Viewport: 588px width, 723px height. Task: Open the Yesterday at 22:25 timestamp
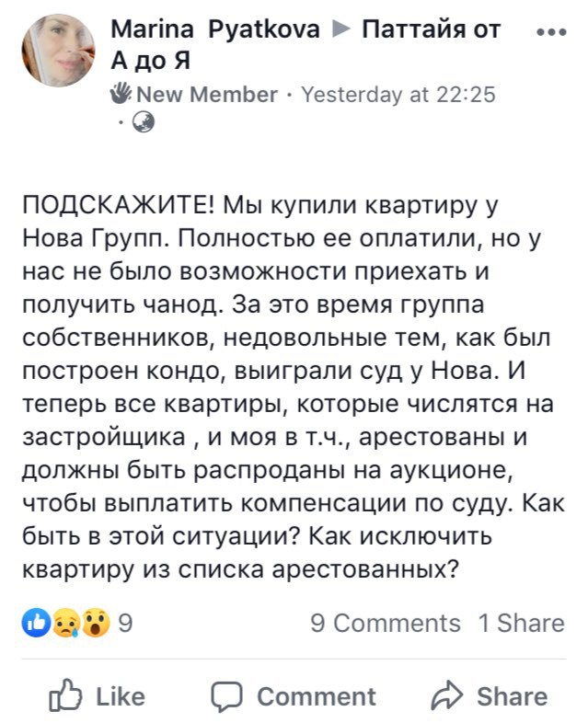click(x=398, y=95)
